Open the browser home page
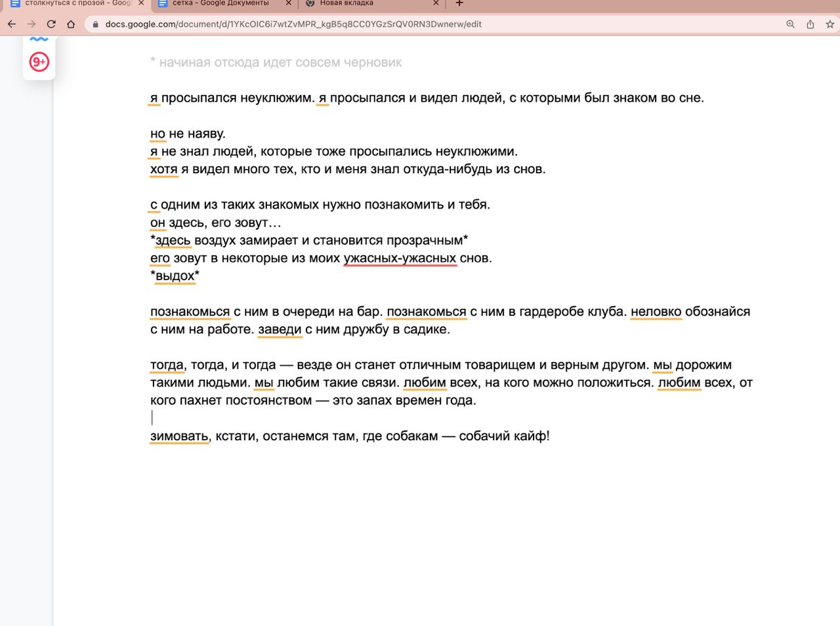Image resolution: width=840 pixels, height=626 pixels. pos(71,24)
